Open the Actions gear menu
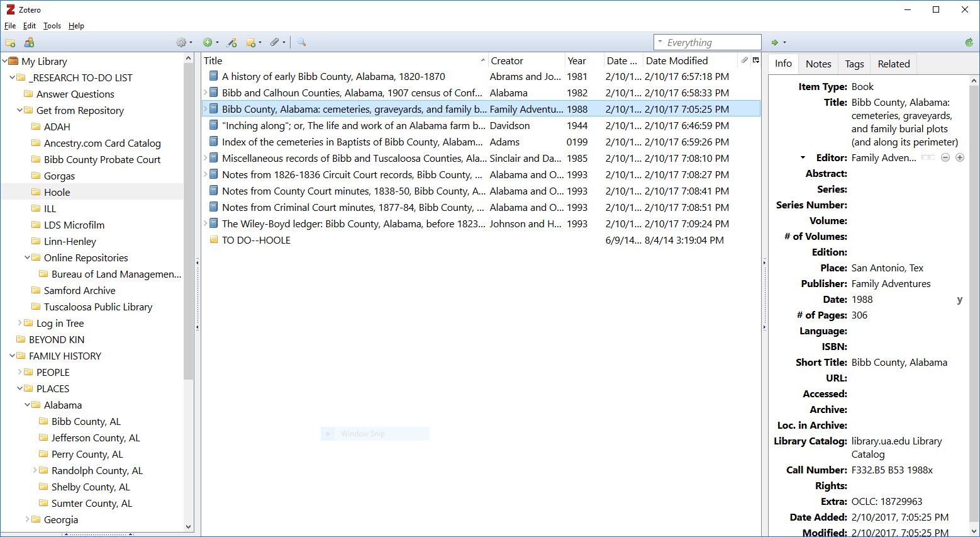The height and width of the screenshot is (537, 980). coord(184,43)
